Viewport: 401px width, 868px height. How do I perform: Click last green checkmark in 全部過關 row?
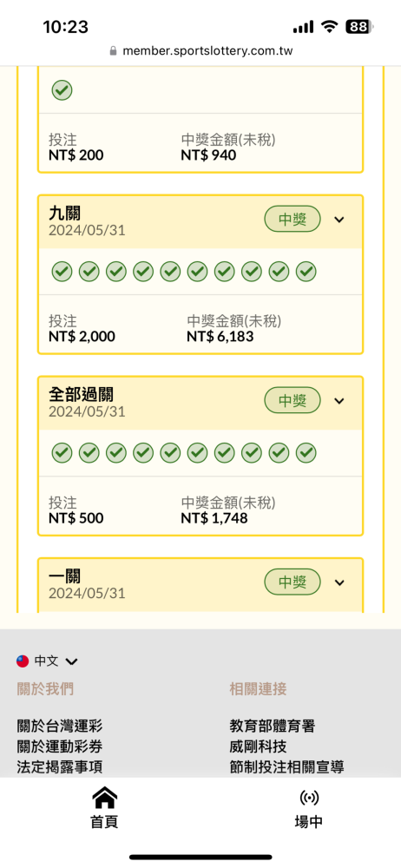[x=306, y=453]
